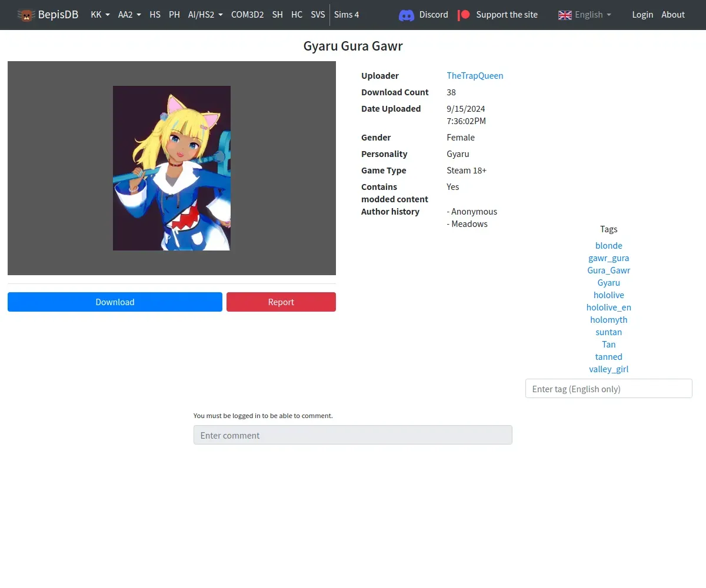Open the HC section
The image size is (706, 588).
297,15
